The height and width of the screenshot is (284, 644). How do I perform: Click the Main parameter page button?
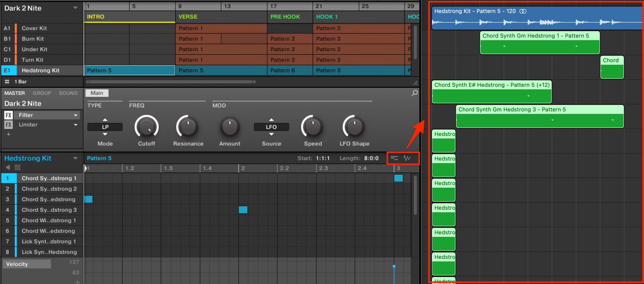pyautogui.click(x=97, y=93)
